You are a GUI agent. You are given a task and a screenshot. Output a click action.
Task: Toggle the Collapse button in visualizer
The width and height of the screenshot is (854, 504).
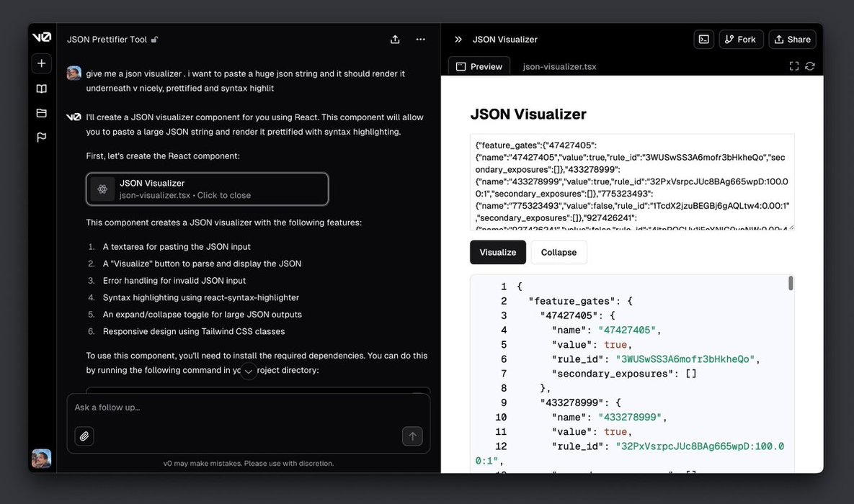(x=559, y=252)
